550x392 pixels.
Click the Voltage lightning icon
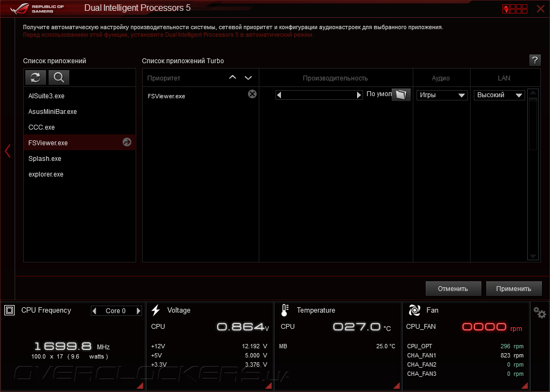156,310
